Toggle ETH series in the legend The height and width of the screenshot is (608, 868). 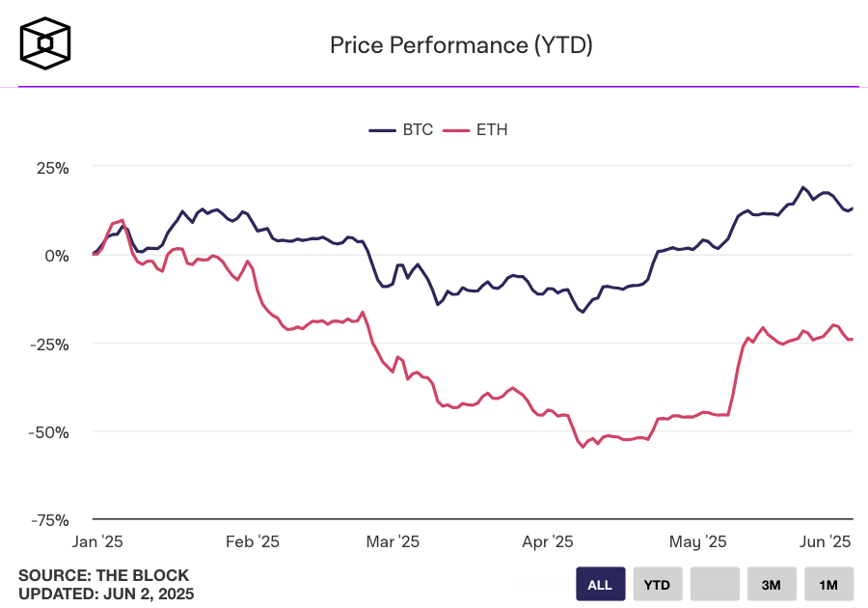pos(491,129)
